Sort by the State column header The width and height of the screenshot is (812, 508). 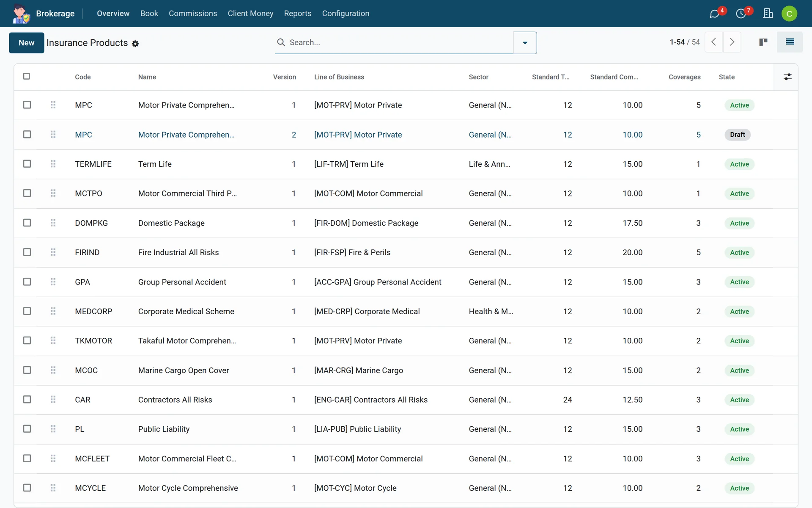point(727,77)
